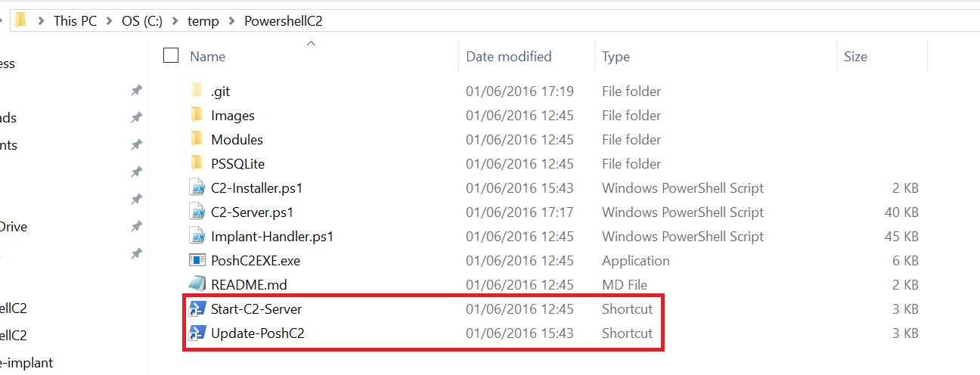Expand the chevron after This PC in path
980x375 pixels.
point(110,21)
